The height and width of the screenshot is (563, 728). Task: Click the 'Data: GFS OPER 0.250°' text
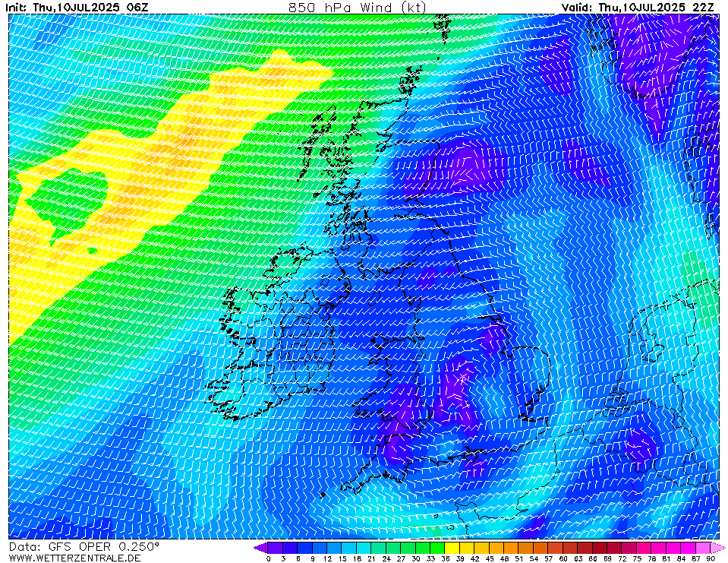click(x=84, y=547)
